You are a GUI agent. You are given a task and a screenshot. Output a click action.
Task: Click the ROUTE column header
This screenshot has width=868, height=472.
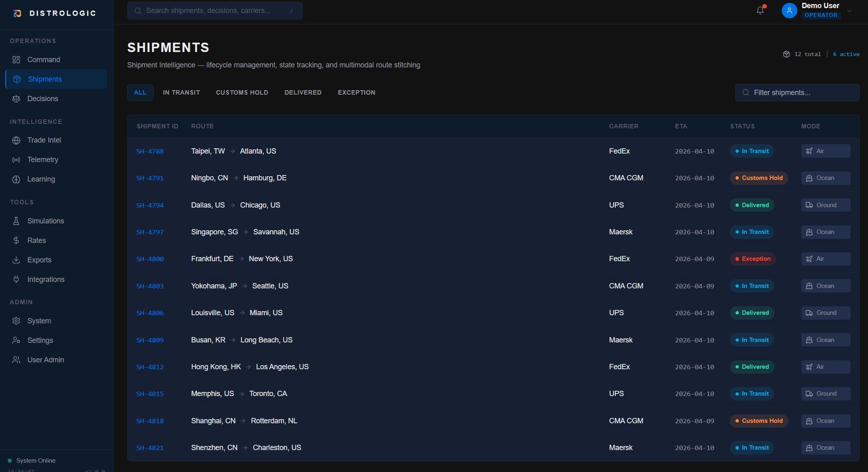(x=202, y=126)
